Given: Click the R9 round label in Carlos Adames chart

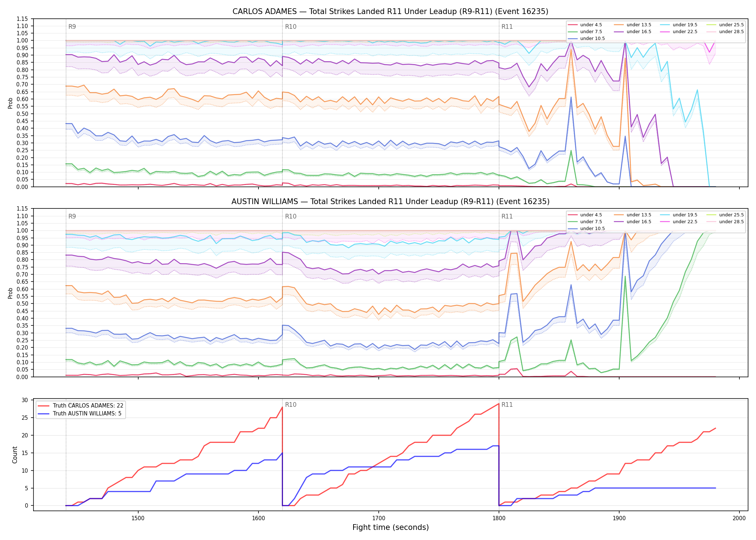Looking at the screenshot, I should 72,27.
